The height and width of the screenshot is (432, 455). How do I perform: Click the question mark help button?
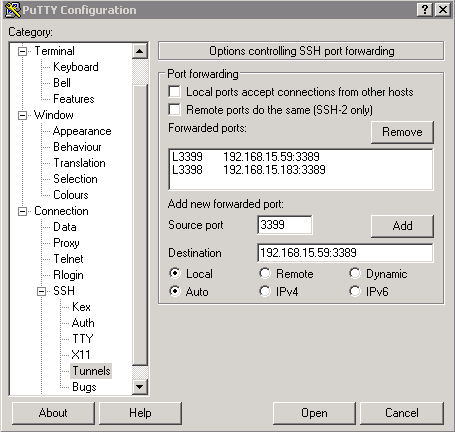425,10
